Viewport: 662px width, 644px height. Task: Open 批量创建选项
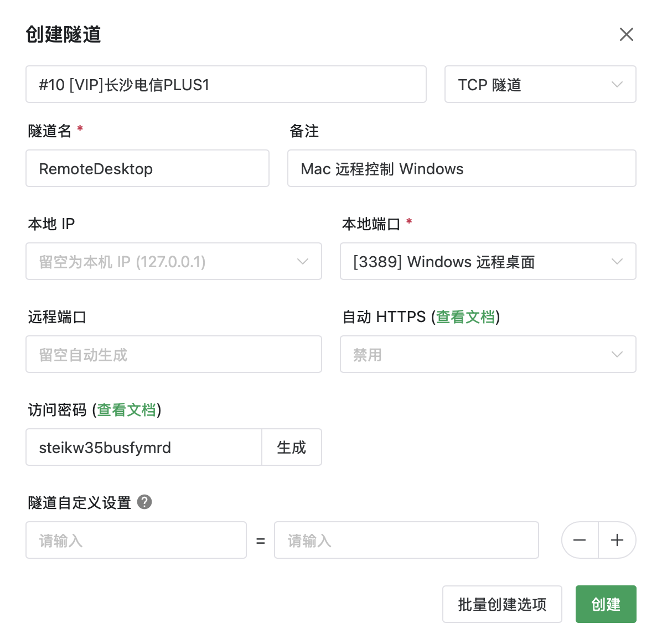coord(501,604)
